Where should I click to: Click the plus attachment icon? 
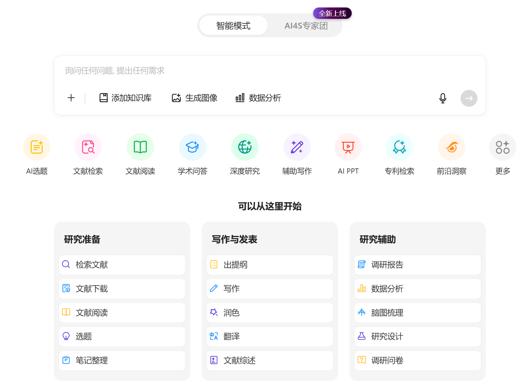(71, 98)
